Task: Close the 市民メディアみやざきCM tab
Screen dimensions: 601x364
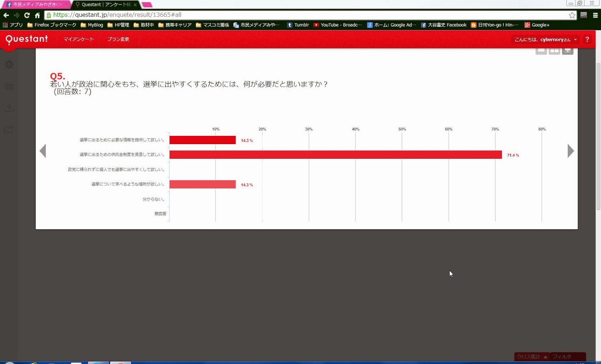Action: pos(66,5)
